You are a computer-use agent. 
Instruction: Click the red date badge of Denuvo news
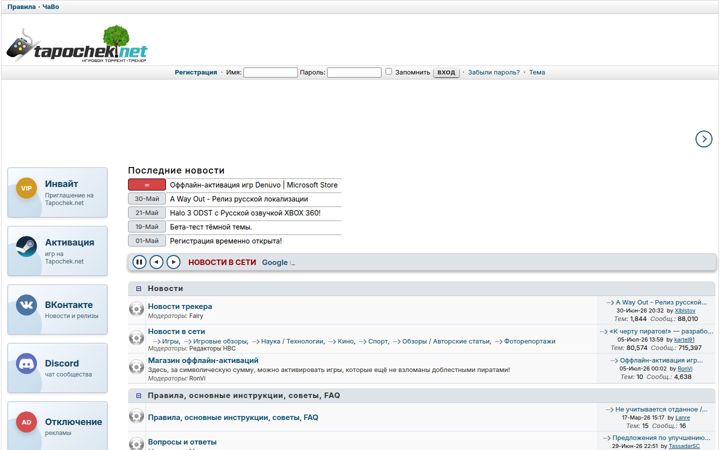coord(147,185)
